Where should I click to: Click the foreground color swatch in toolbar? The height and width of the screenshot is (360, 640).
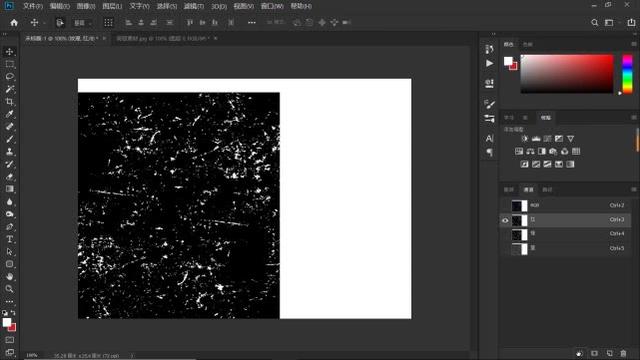(7, 322)
